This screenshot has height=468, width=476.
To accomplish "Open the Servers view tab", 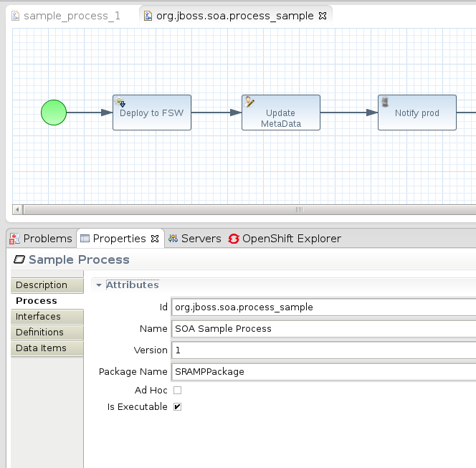I will [x=195, y=239].
